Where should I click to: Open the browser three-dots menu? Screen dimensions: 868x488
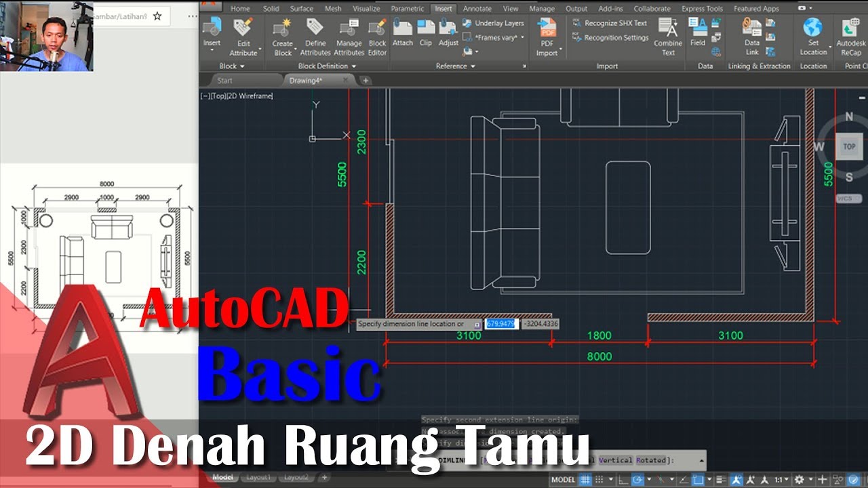pos(193,16)
